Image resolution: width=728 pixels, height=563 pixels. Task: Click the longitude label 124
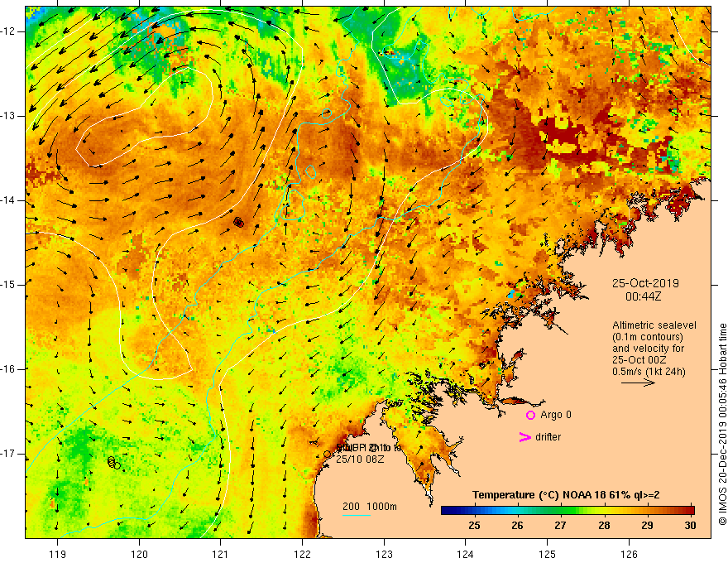pos(466,554)
